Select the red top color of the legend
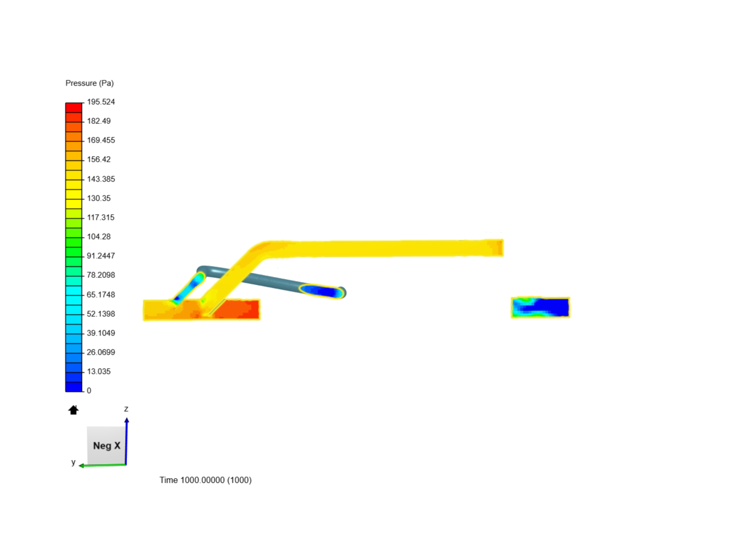This screenshot has height=560, width=747. (74, 107)
